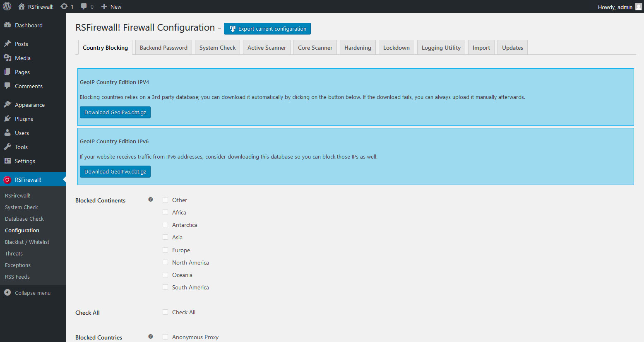Tick the Asia checkbox

coord(166,237)
